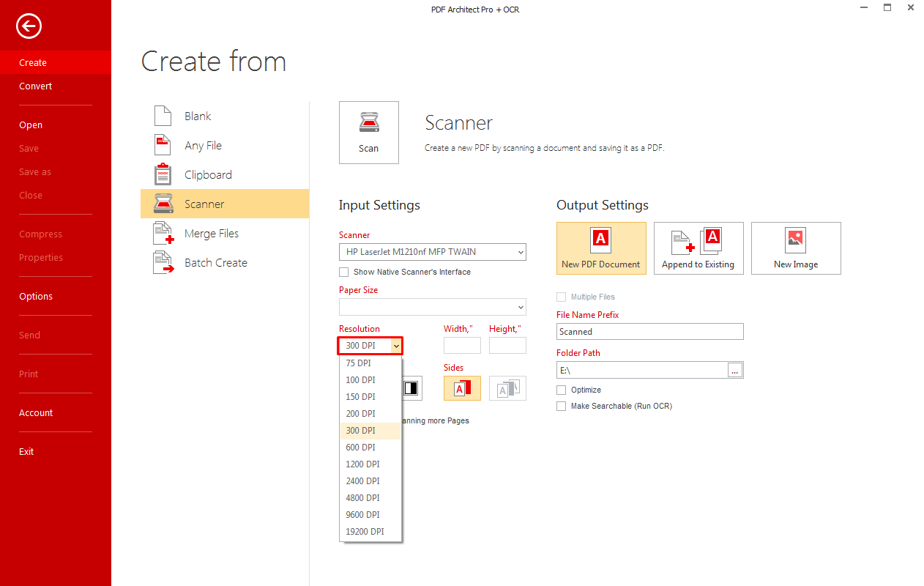The height and width of the screenshot is (586, 924).
Task: Select 1200 DPI resolution
Action: point(370,464)
